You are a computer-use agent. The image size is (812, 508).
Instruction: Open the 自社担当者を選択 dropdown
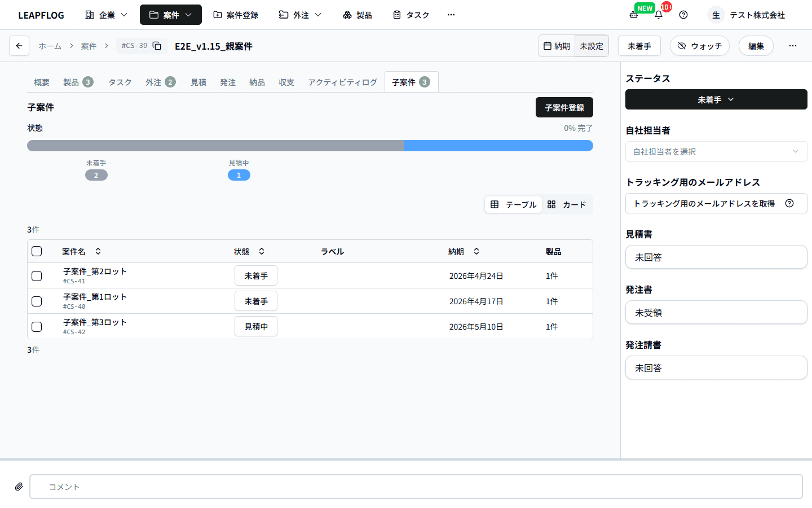pyautogui.click(x=716, y=151)
